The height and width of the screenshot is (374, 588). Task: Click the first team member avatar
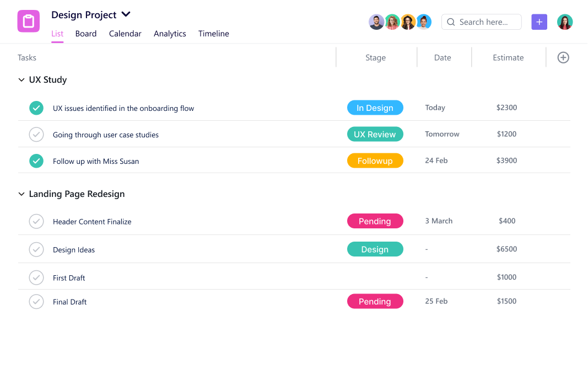point(376,22)
